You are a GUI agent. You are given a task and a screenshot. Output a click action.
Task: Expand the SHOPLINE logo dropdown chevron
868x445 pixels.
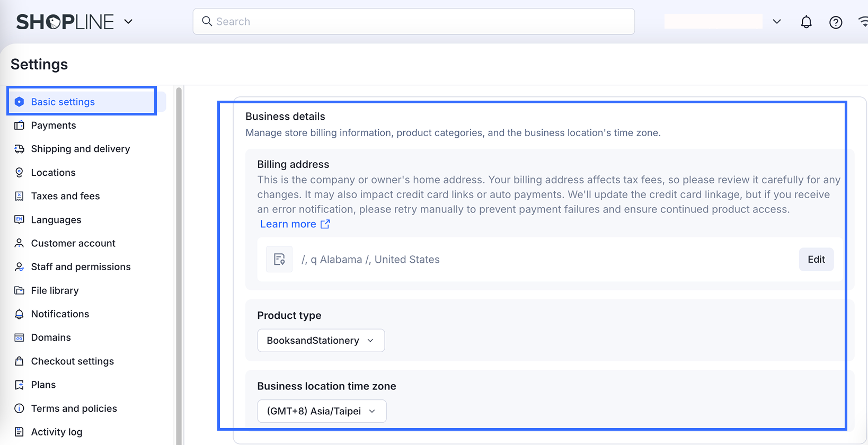pyautogui.click(x=128, y=22)
